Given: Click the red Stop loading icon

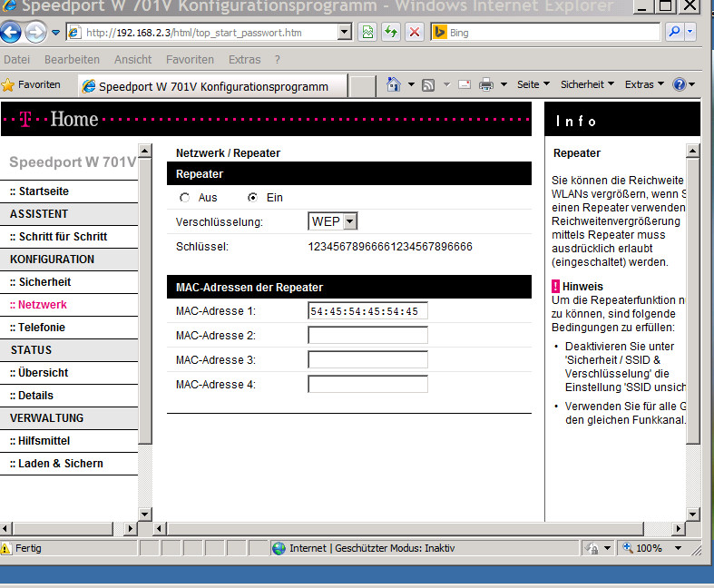Looking at the screenshot, I should pos(415,33).
